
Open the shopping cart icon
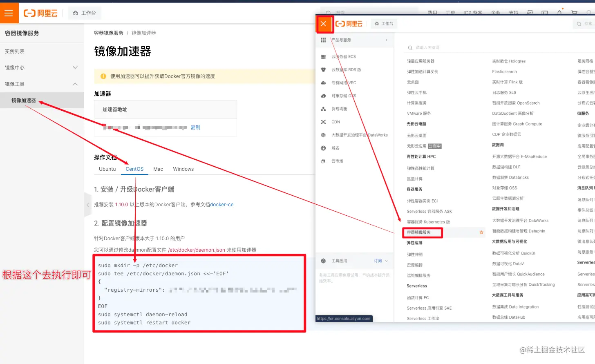click(x=574, y=13)
